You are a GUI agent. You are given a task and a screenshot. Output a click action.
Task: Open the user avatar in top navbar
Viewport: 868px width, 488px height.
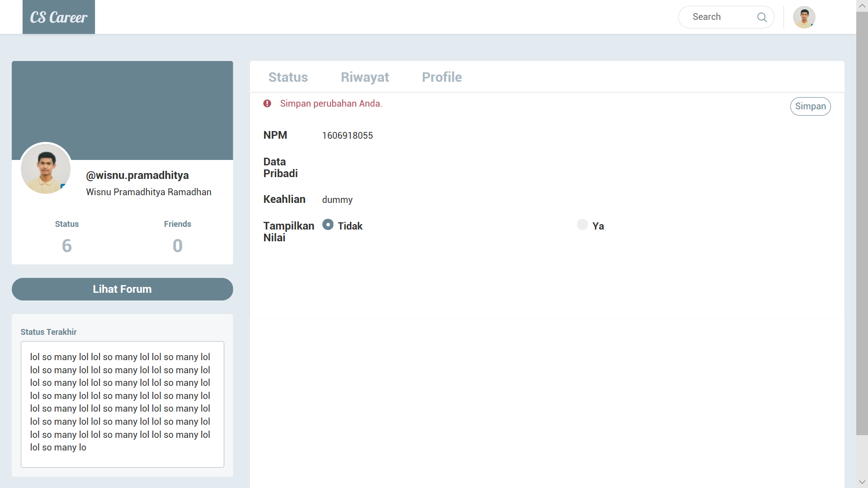coord(804,17)
